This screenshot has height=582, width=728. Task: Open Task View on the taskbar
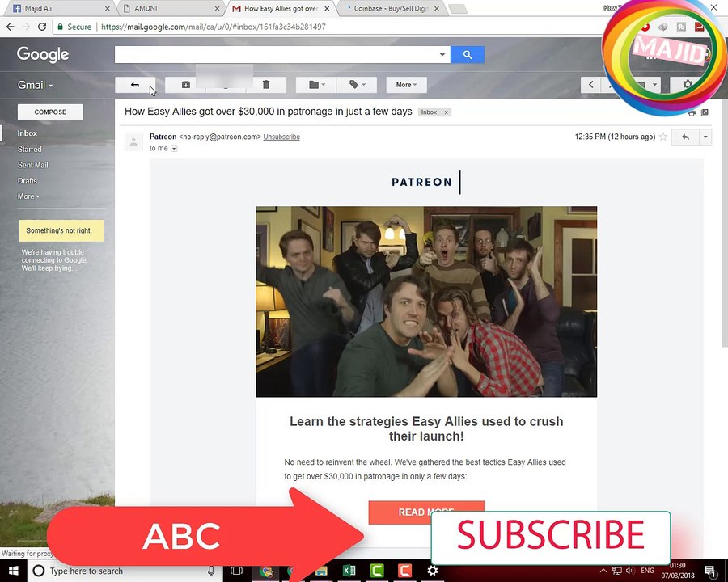[237, 571]
